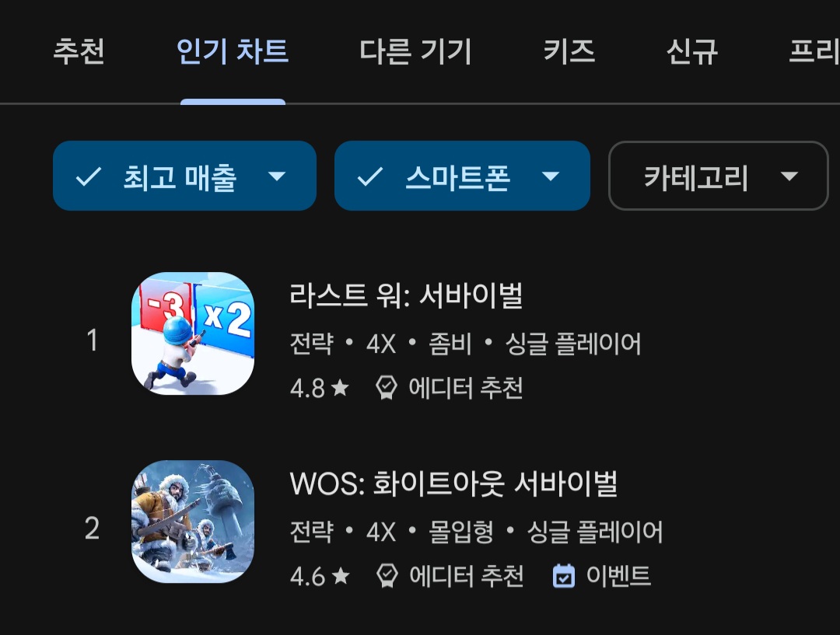This screenshot has width=840, height=635.
Task: Open the WOS Whiteout Survival app icon
Action: (x=193, y=522)
